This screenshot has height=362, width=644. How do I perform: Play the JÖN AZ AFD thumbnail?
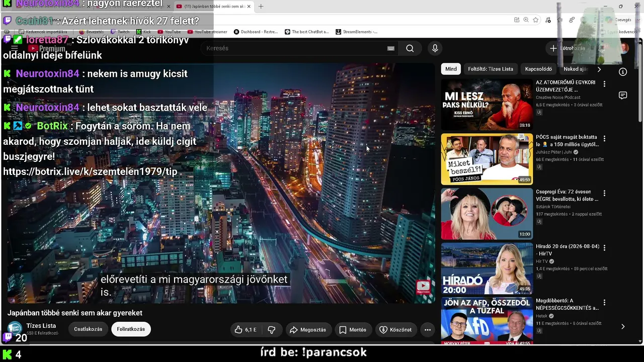pos(487,321)
